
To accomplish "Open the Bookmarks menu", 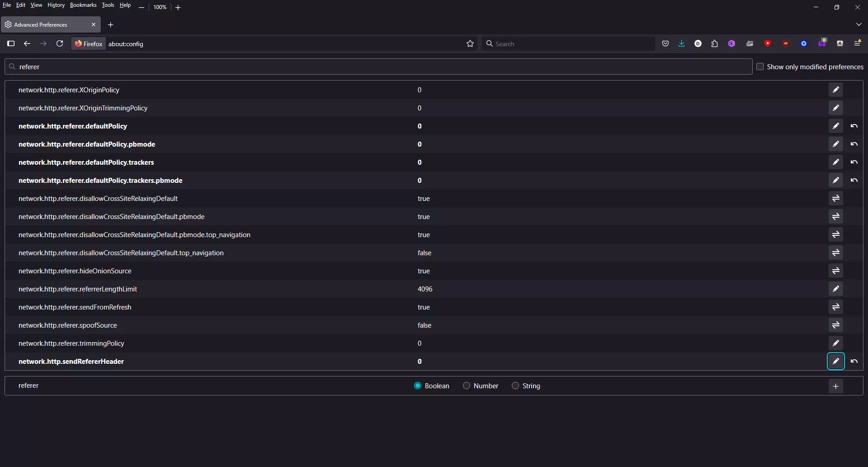I will 83,5.
